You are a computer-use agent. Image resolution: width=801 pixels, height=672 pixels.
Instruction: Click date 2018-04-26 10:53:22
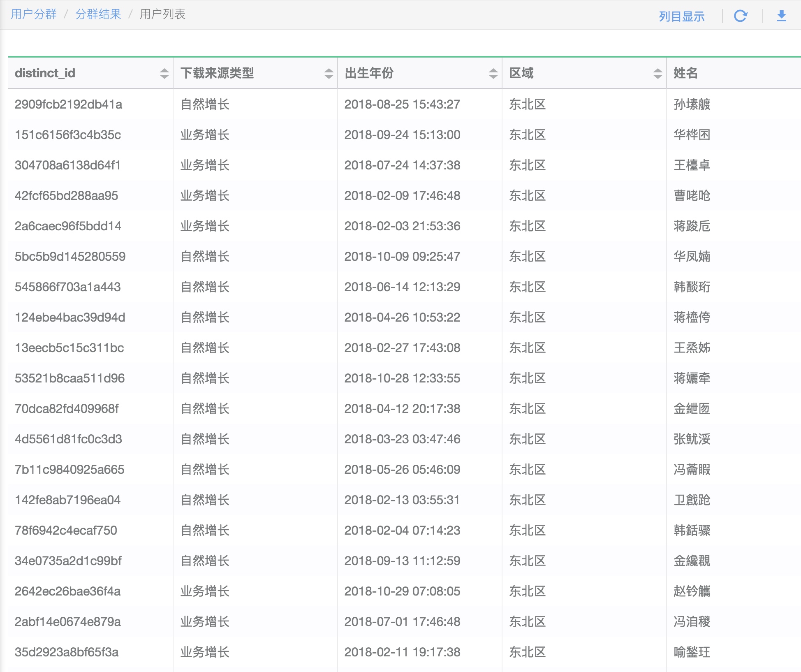click(x=402, y=317)
